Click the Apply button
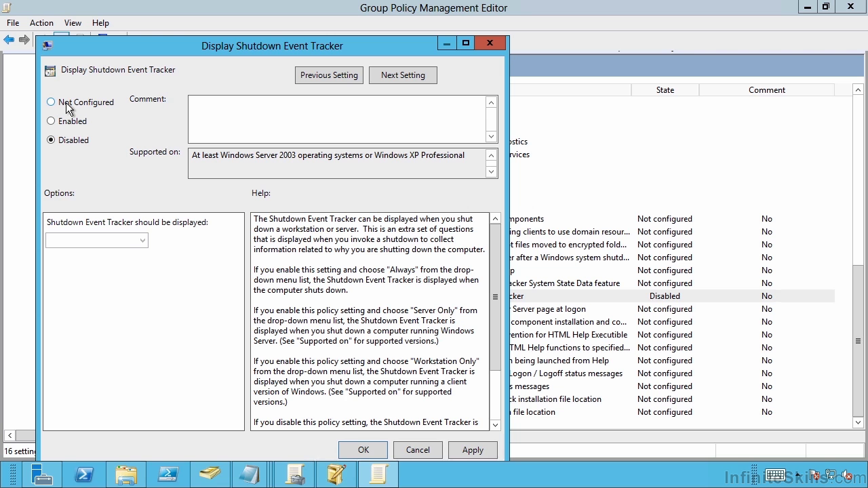The width and height of the screenshot is (868, 488). tap(473, 450)
